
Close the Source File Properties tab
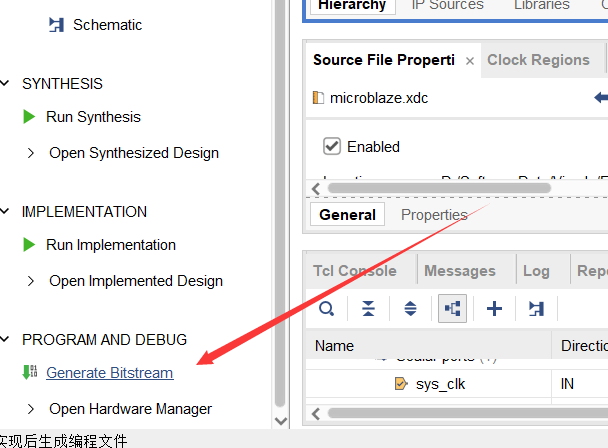point(470,61)
